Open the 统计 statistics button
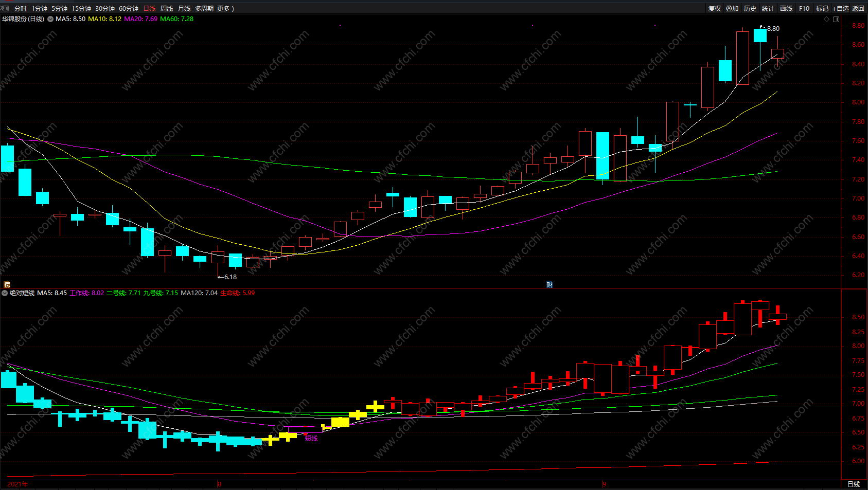This screenshot has width=868, height=490. (768, 9)
